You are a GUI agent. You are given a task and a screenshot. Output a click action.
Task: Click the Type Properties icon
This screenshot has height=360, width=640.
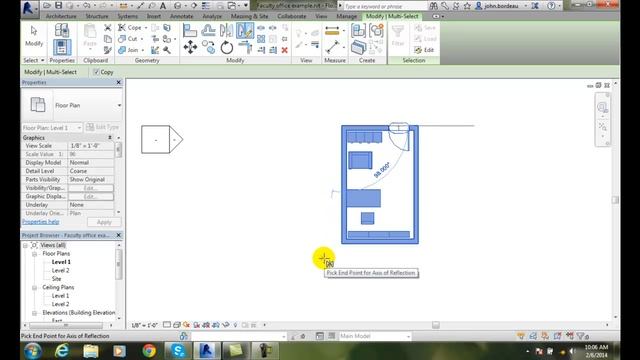coord(62,31)
